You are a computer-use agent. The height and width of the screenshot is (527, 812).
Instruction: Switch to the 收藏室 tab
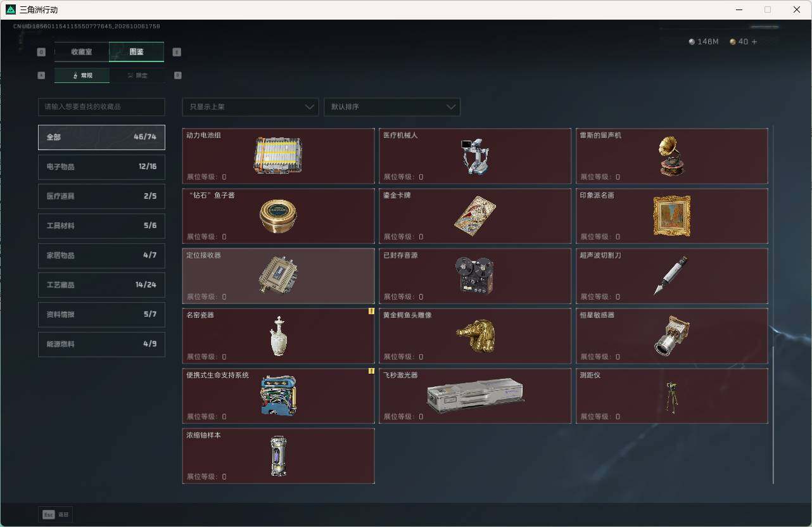point(82,52)
